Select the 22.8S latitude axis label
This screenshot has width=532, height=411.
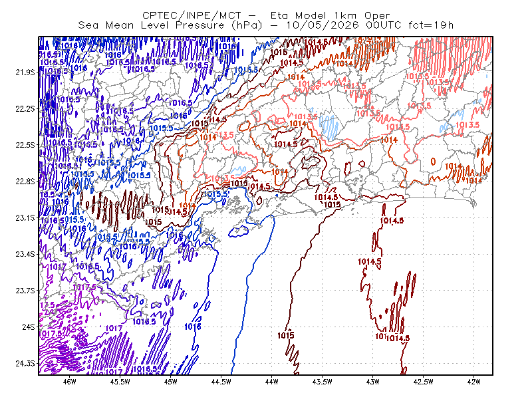25,182
